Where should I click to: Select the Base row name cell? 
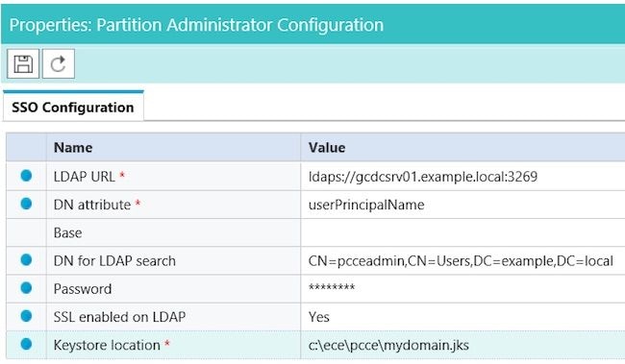pos(173,232)
